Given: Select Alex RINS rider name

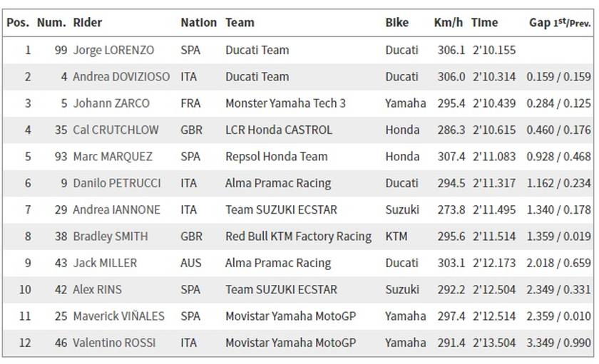Looking at the screenshot, I should 98,289.
